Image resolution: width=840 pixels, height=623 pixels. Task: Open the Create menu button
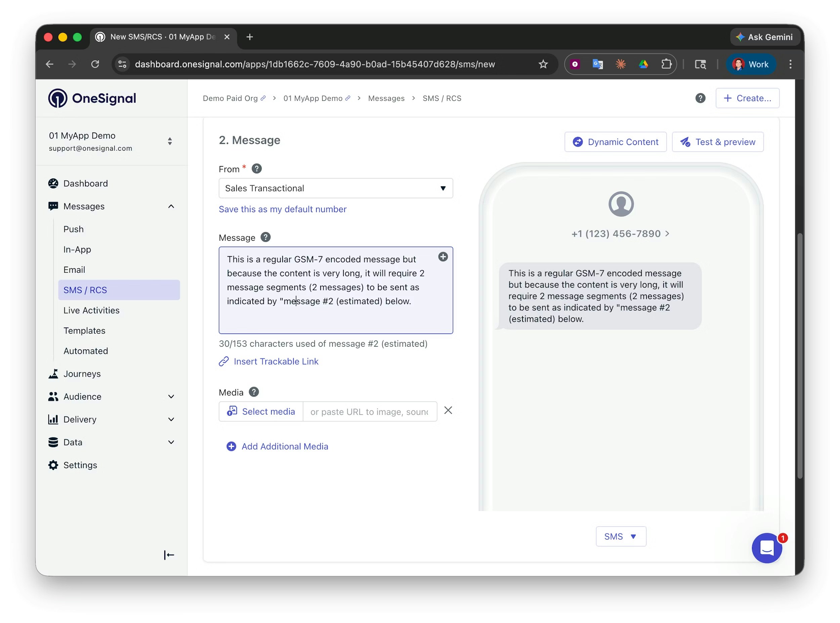[747, 98]
